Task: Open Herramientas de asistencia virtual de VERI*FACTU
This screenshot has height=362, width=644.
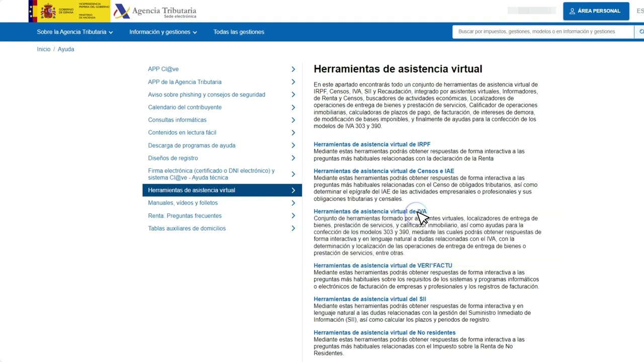Action: click(x=383, y=265)
